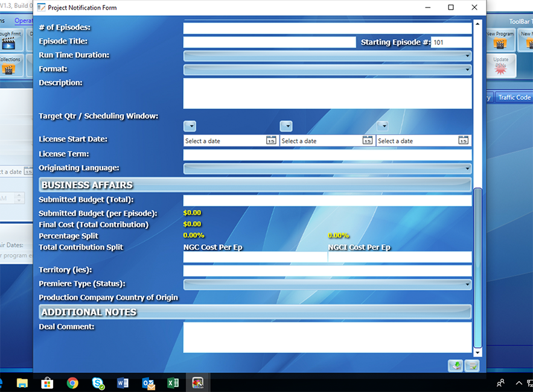Image resolution: width=533 pixels, height=392 pixels.
Task: Open first Target Qtr scheduling dropdown
Action: pyautogui.click(x=190, y=126)
